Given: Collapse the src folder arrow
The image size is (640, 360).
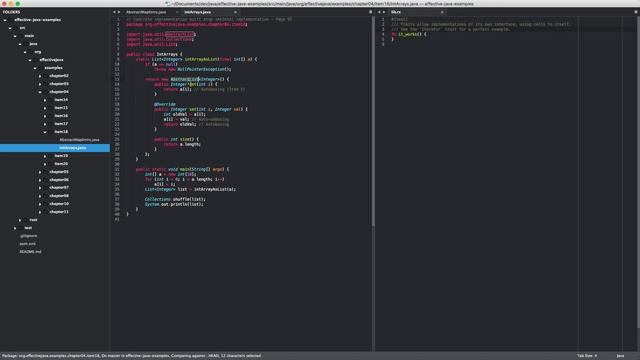Looking at the screenshot, I should pos(10,28).
